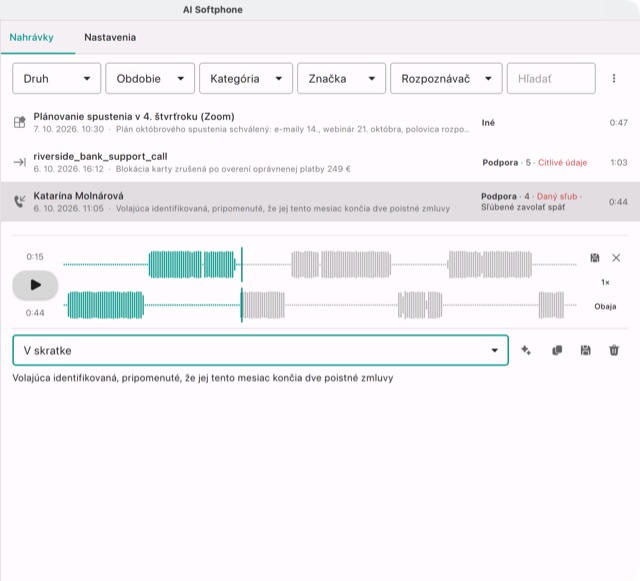
Task: Seek on the lower waveform track
Action: 320,305
